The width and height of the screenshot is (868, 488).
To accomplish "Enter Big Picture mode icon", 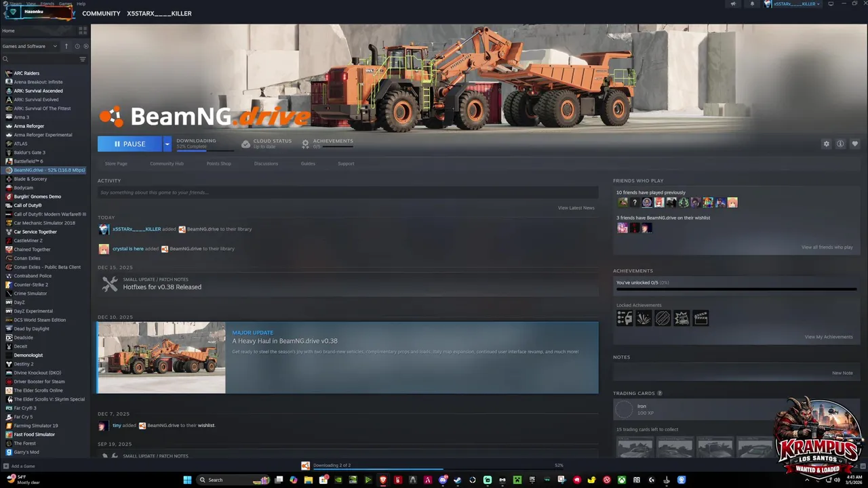I will [831, 4].
